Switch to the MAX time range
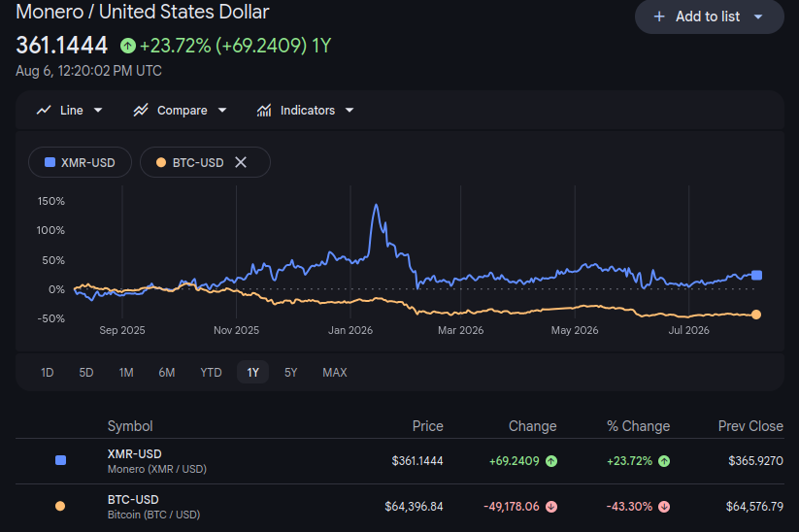Image resolution: width=799 pixels, height=532 pixels. point(335,373)
